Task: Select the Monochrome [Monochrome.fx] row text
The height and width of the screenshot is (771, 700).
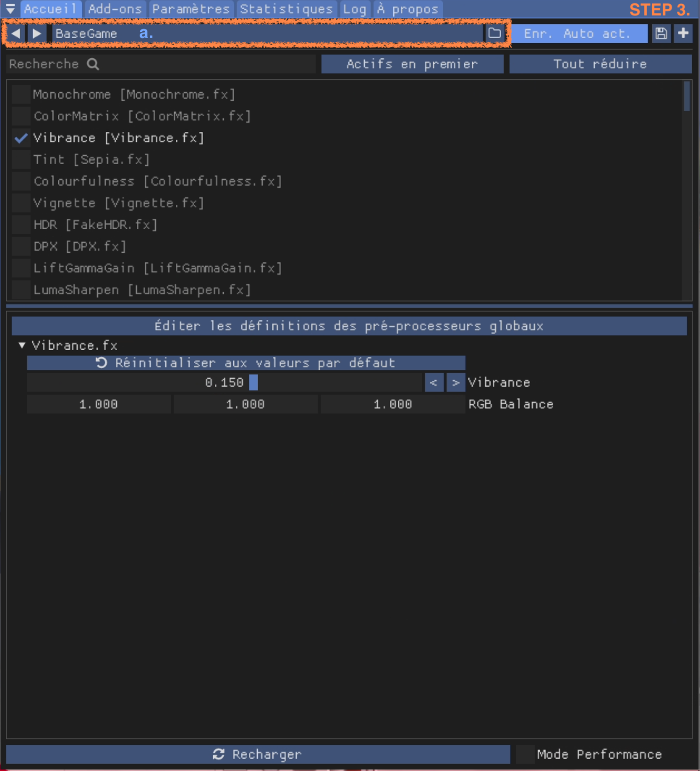Action: click(x=134, y=94)
